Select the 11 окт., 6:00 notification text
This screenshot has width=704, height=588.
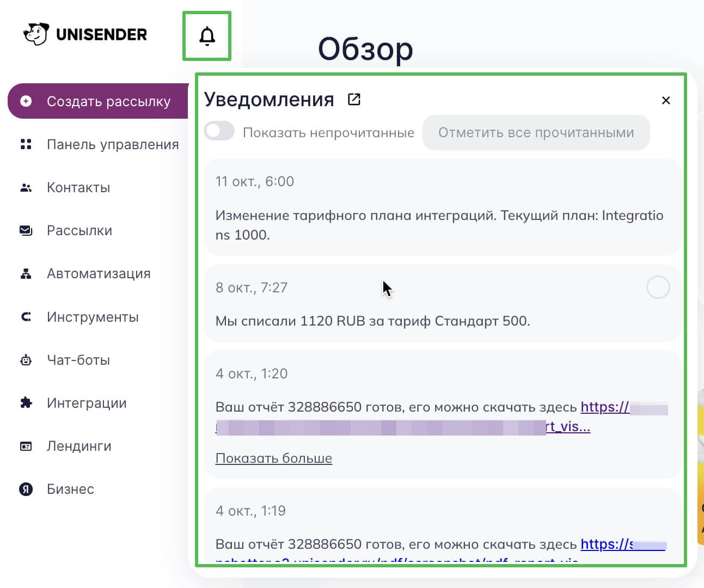439,225
